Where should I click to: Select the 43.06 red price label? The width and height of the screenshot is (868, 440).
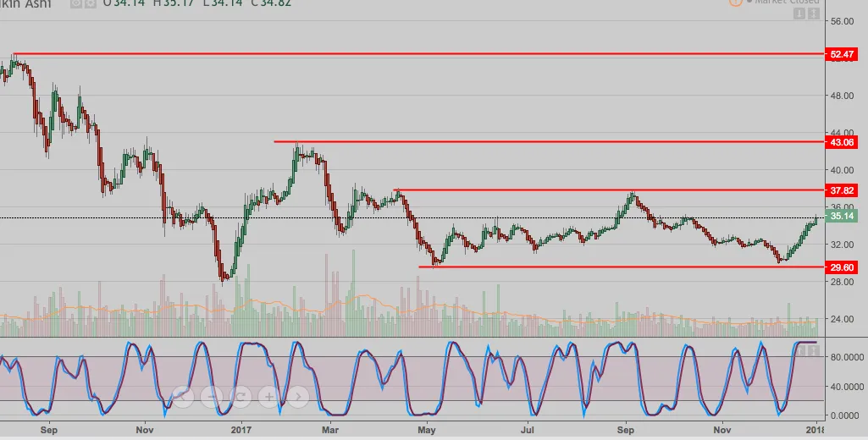pyautogui.click(x=842, y=142)
